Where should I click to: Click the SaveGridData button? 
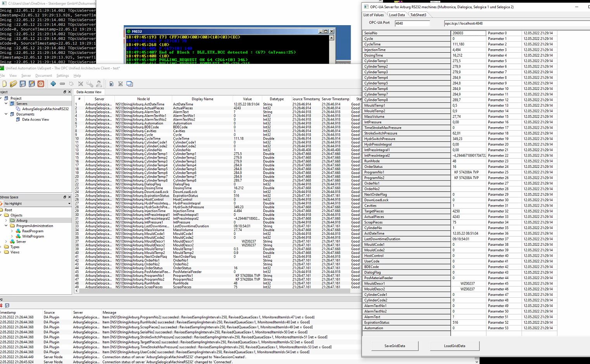[x=394, y=346]
